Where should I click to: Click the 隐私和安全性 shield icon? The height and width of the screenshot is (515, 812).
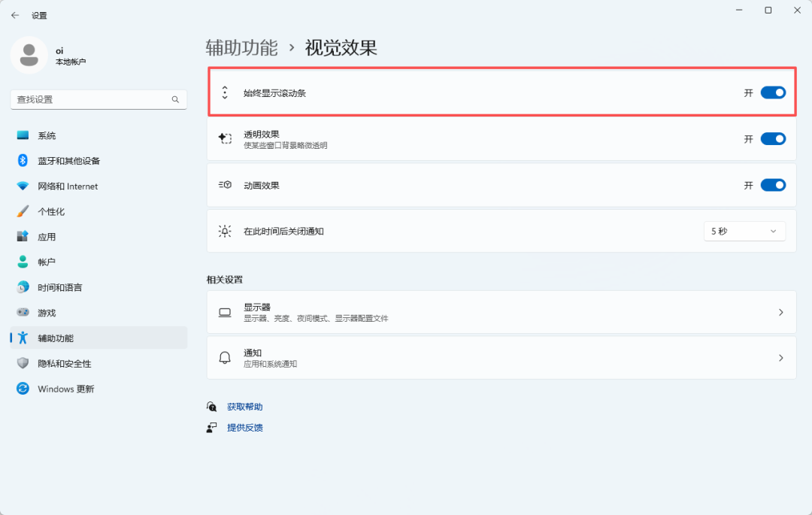click(23, 363)
